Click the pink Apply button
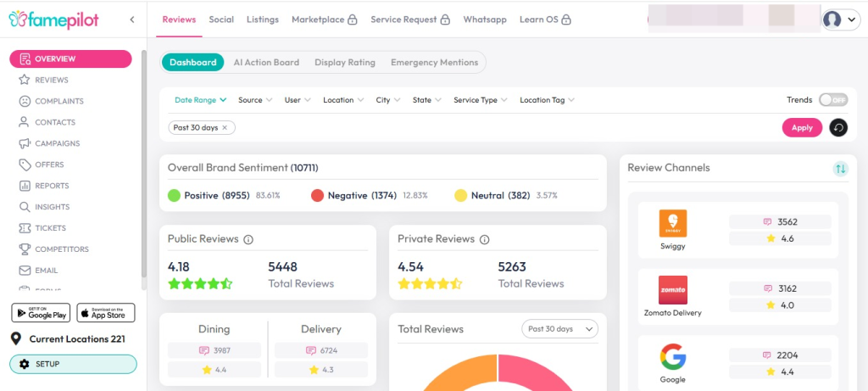The width and height of the screenshot is (868, 391). point(802,128)
